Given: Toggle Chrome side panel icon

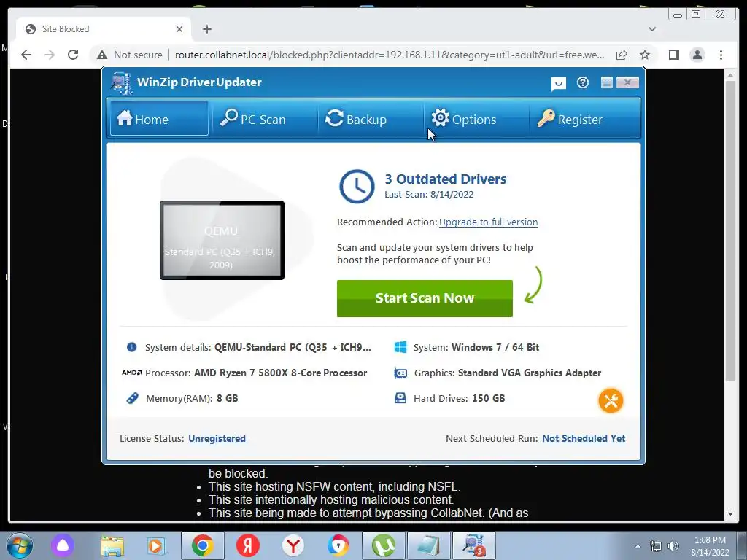Looking at the screenshot, I should pyautogui.click(x=673, y=55).
